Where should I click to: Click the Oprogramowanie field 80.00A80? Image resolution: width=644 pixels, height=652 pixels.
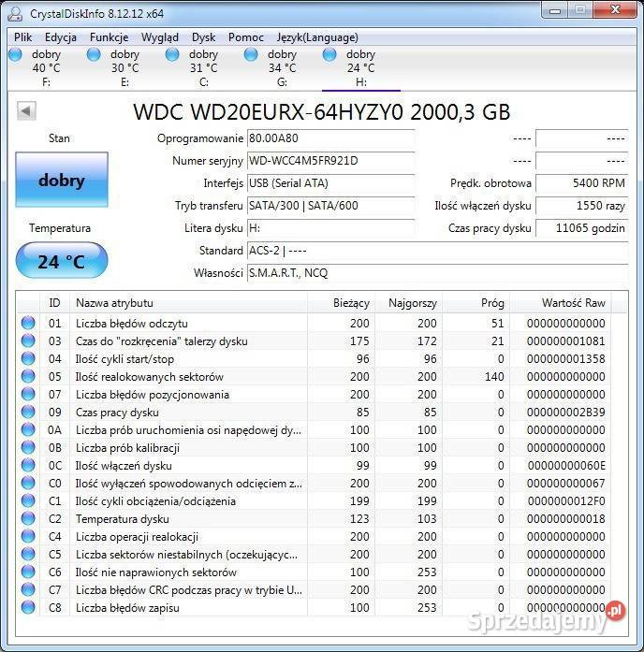point(330,138)
